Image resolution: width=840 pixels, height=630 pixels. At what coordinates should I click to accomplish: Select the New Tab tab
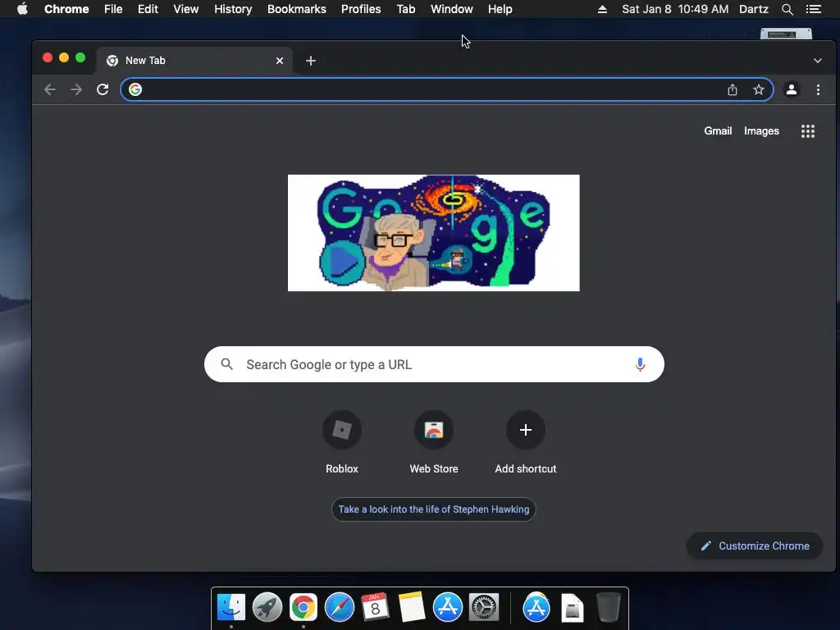click(x=195, y=61)
